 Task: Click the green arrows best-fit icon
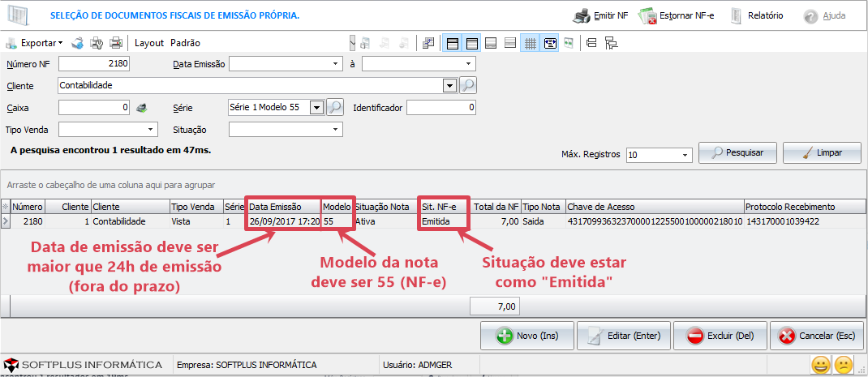[x=569, y=43]
